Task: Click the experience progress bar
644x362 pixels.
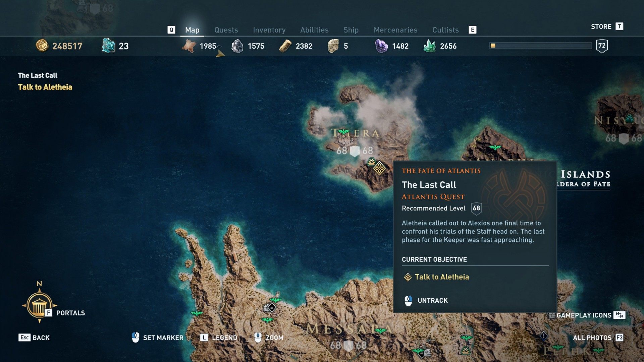Action: [x=540, y=46]
